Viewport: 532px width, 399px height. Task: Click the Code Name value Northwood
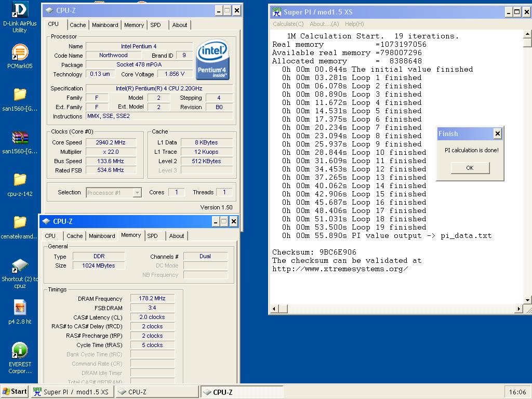113,55
